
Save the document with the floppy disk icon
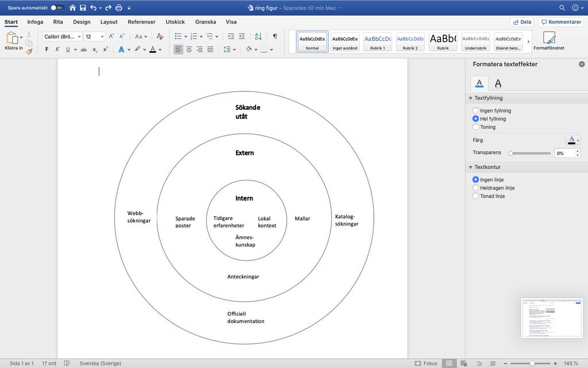tap(83, 7)
